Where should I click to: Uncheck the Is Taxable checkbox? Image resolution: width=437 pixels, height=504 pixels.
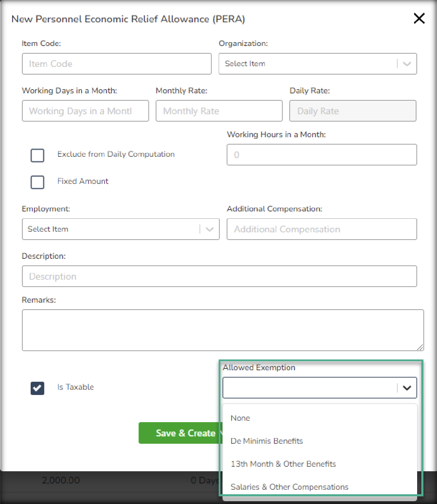click(37, 388)
